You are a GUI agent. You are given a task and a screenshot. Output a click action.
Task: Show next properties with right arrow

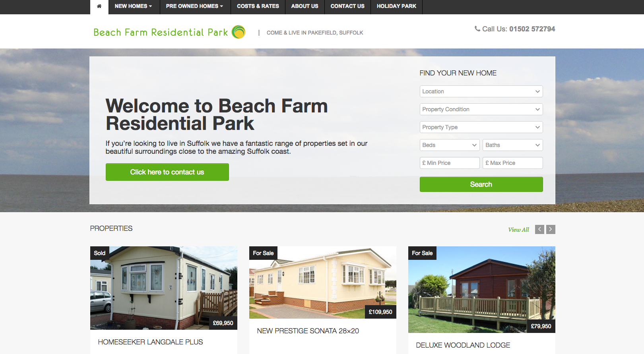(x=551, y=229)
